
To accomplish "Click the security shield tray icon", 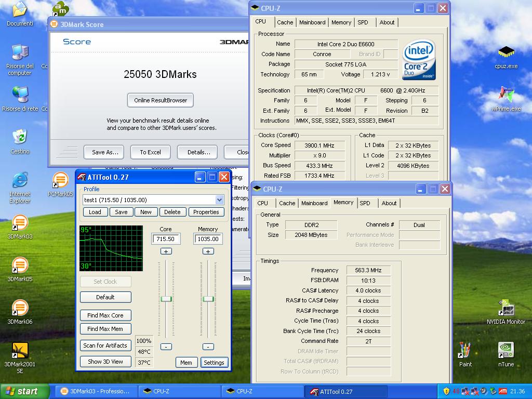I will tap(446, 391).
